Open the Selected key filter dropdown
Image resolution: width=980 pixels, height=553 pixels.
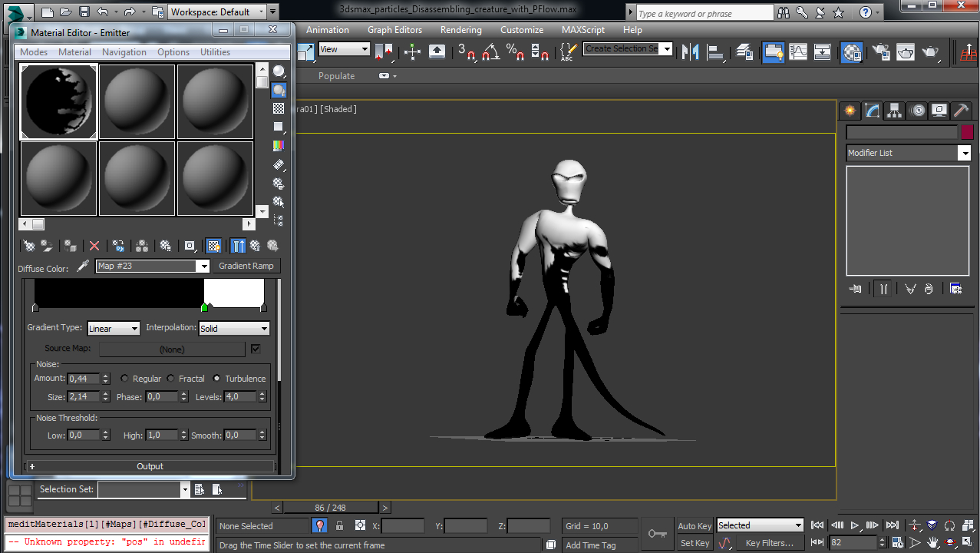tap(760, 525)
